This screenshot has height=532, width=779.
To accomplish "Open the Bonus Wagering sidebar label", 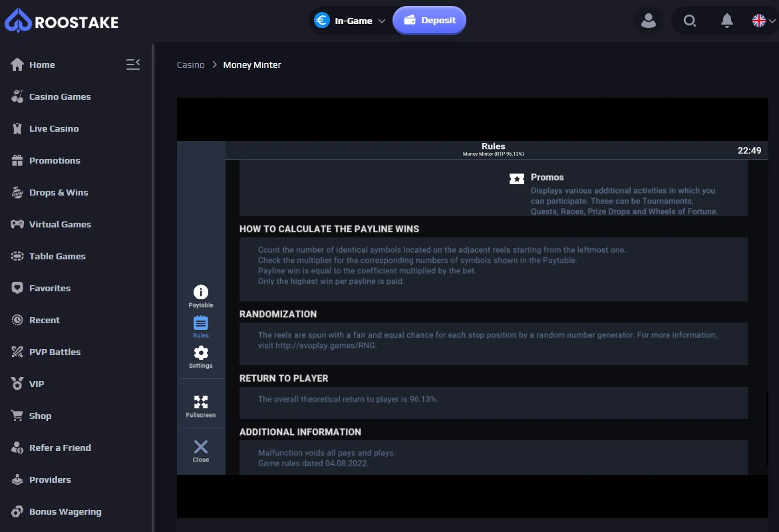I will (66, 511).
